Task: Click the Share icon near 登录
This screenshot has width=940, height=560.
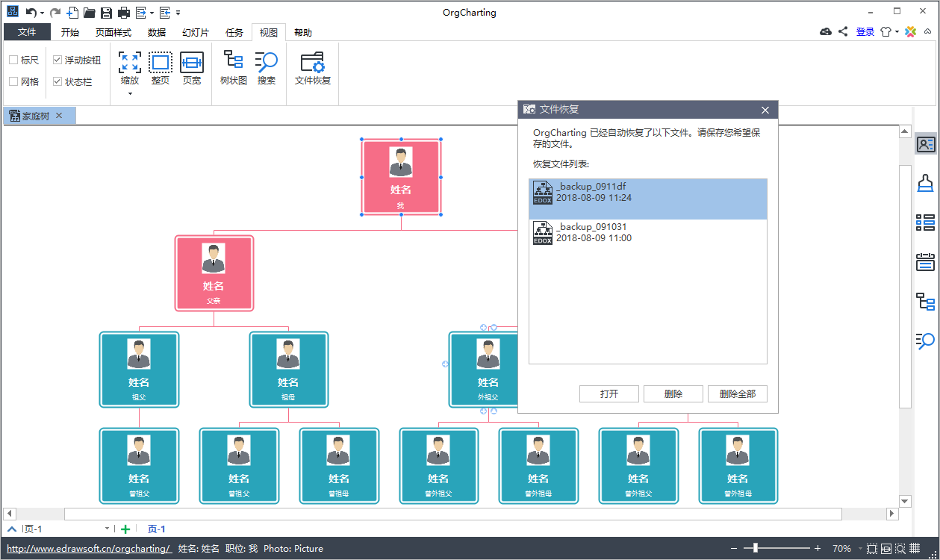Action: pos(843,31)
